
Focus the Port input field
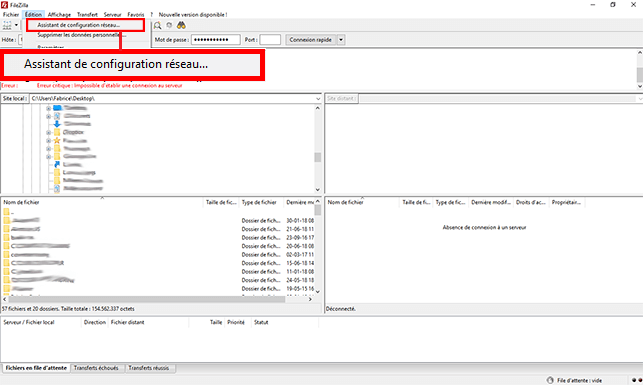(270, 40)
